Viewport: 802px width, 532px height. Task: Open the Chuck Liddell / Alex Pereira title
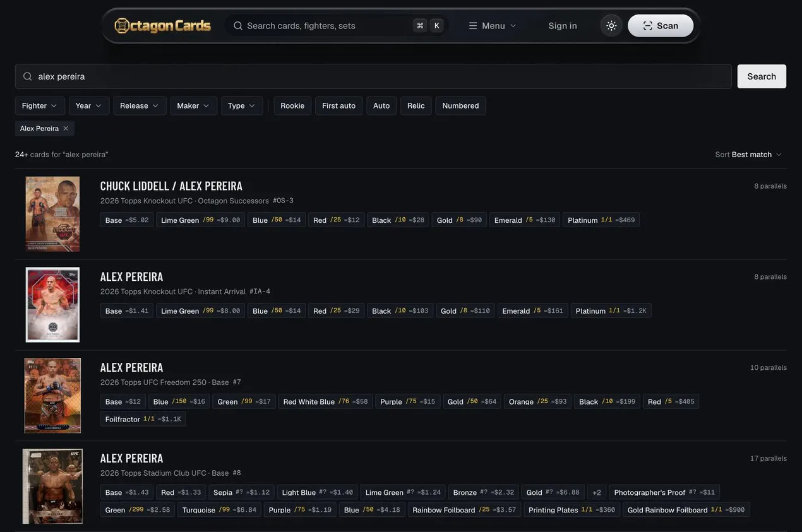(171, 186)
